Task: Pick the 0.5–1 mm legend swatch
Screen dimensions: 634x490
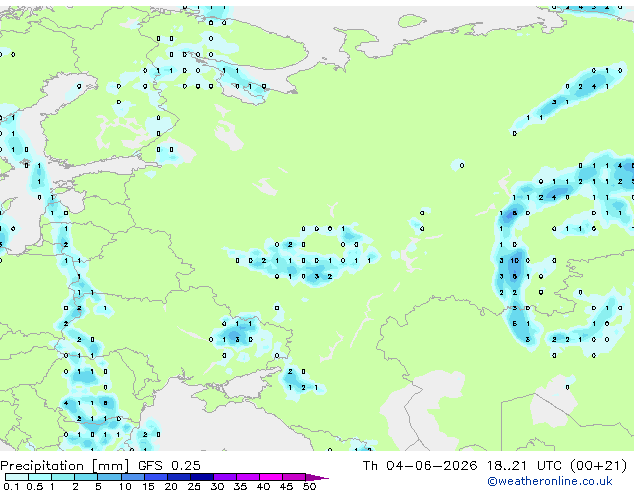Action: click(x=40, y=477)
